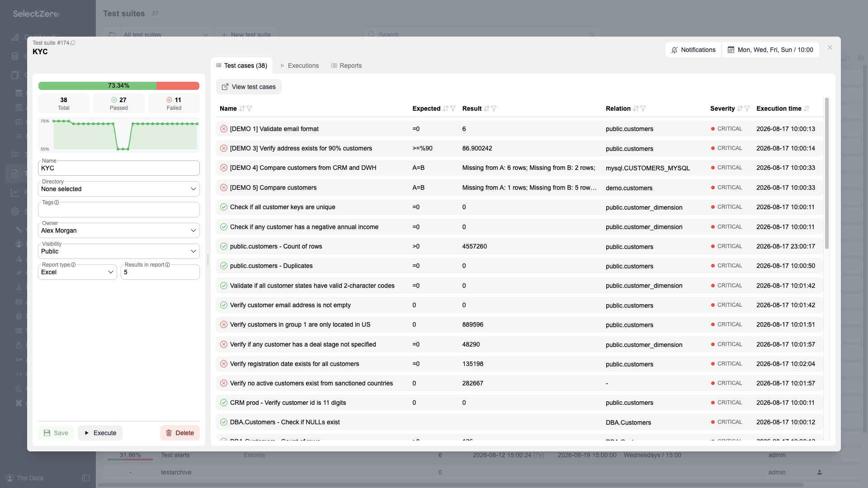
Task: Sort by Result column icon
Action: pyautogui.click(x=486, y=108)
